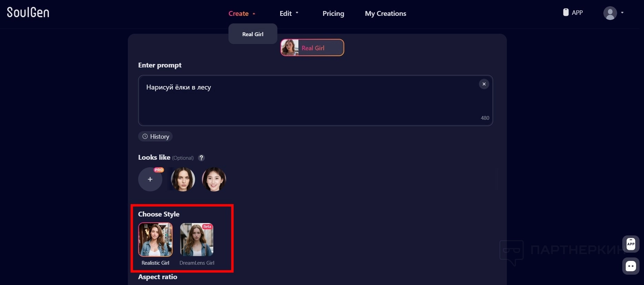The image size is (644, 285).
Task: Select the Real Girl mode tab
Action: tap(312, 47)
